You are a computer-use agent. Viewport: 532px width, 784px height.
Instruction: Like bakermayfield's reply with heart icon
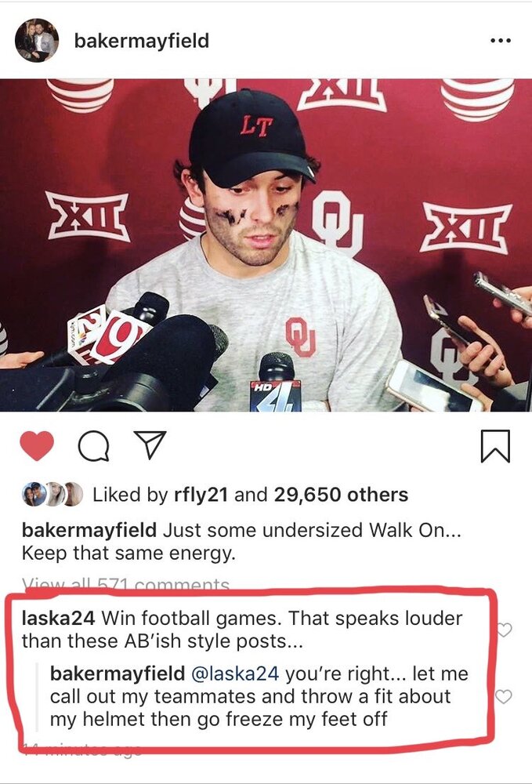(504, 696)
